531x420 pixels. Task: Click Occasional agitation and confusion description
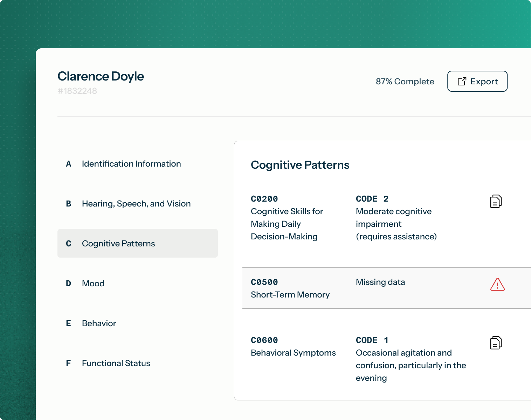(411, 365)
